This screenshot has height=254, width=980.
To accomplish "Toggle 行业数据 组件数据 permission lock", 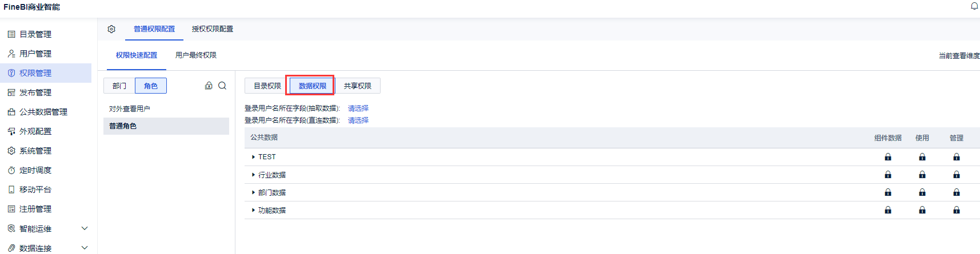I will coord(888,175).
